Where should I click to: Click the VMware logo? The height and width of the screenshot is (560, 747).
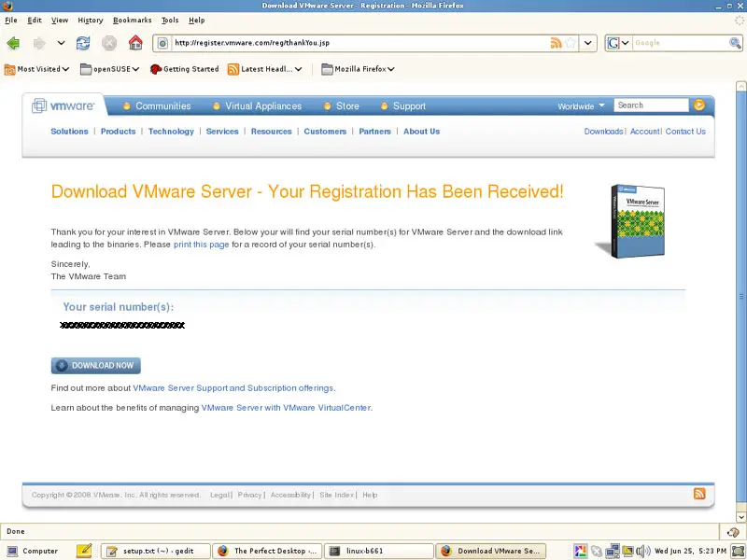tap(63, 105)
